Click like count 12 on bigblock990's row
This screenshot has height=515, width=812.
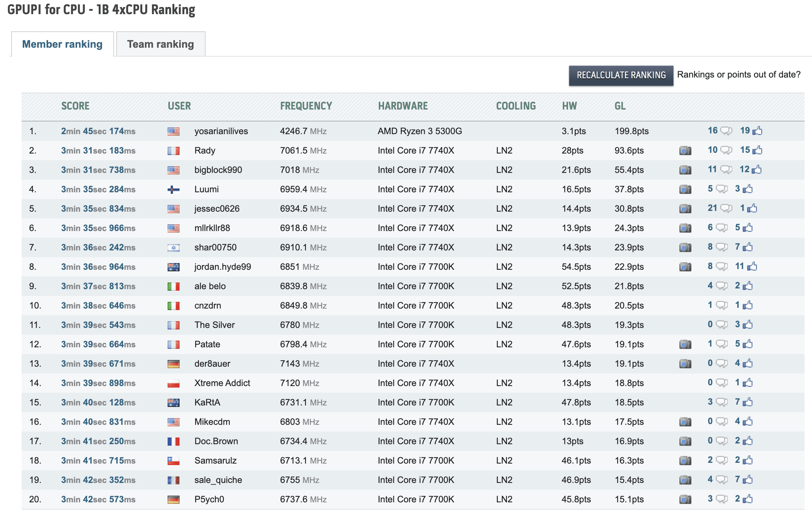point(745,169)
